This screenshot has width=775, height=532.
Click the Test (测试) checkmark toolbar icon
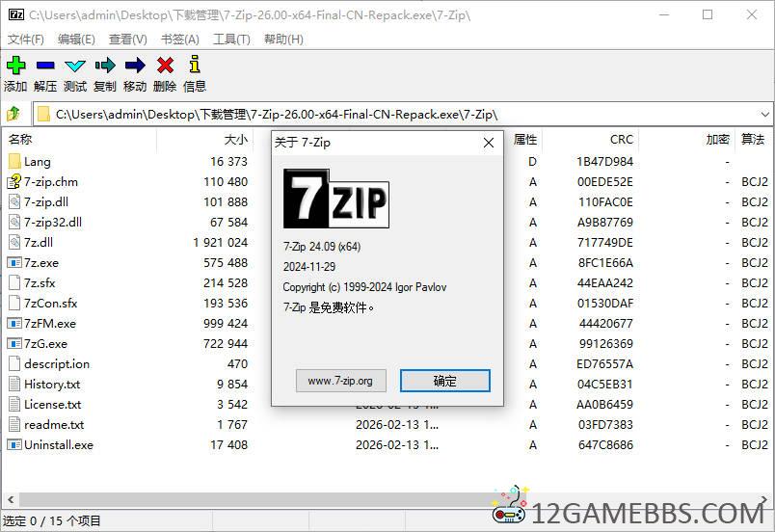click(75, 66)
